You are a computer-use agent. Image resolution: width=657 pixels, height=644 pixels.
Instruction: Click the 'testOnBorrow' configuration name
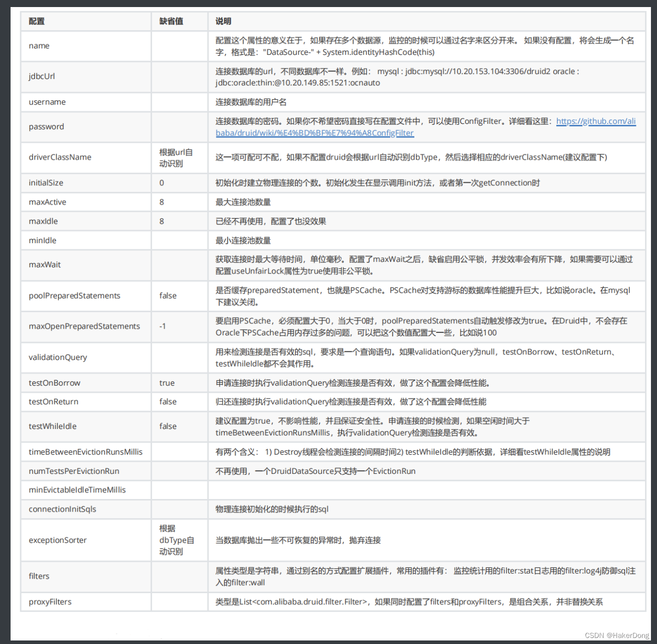click(54, 383)
